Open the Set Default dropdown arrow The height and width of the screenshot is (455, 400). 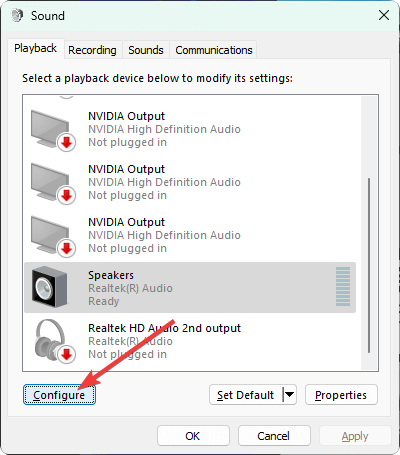[289, 395]
